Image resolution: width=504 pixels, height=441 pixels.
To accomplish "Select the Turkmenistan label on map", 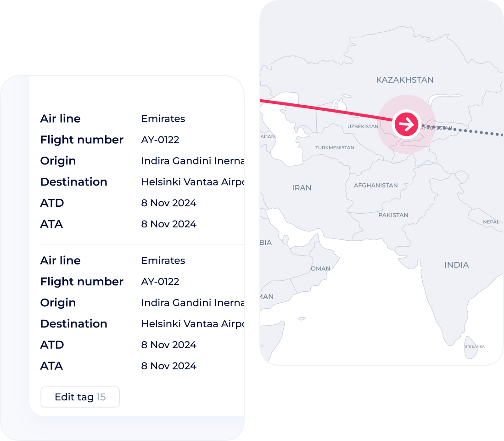I will click(x=335, y=147).
